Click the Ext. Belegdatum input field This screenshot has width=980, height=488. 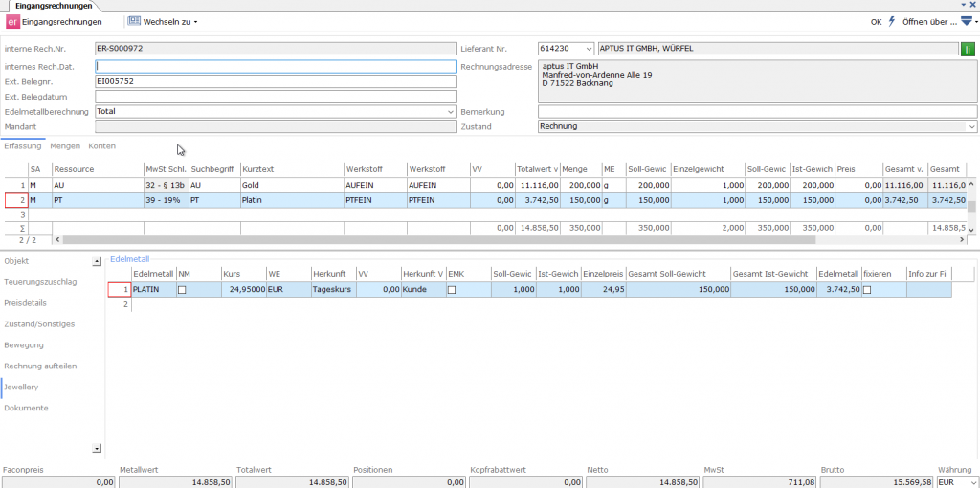(x=276, y=97)
